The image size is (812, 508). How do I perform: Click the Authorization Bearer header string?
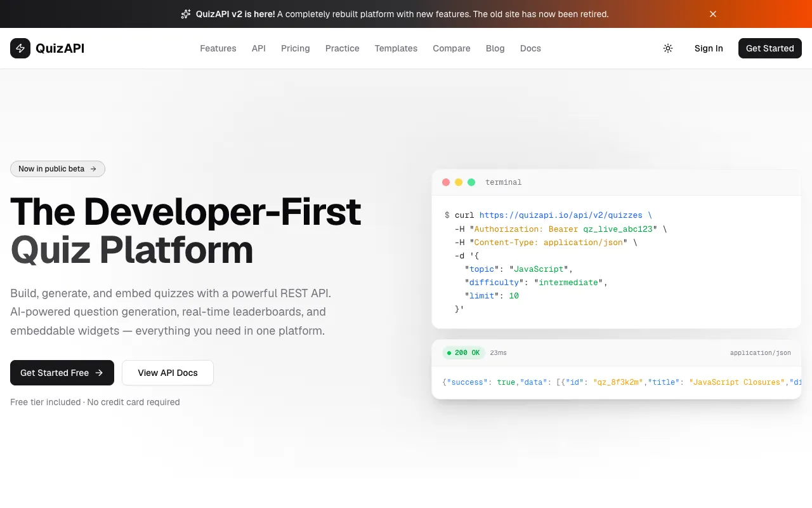pos(563,229)
